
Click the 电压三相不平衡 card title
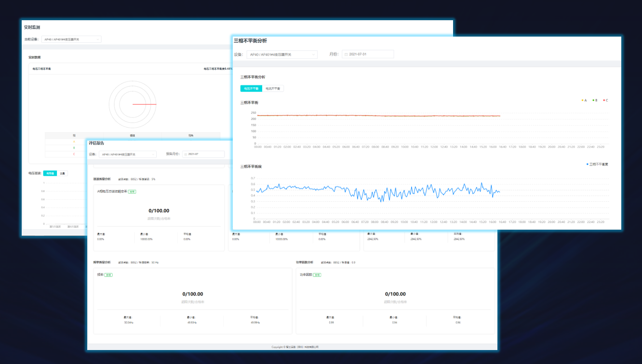(x=42, y=69)
